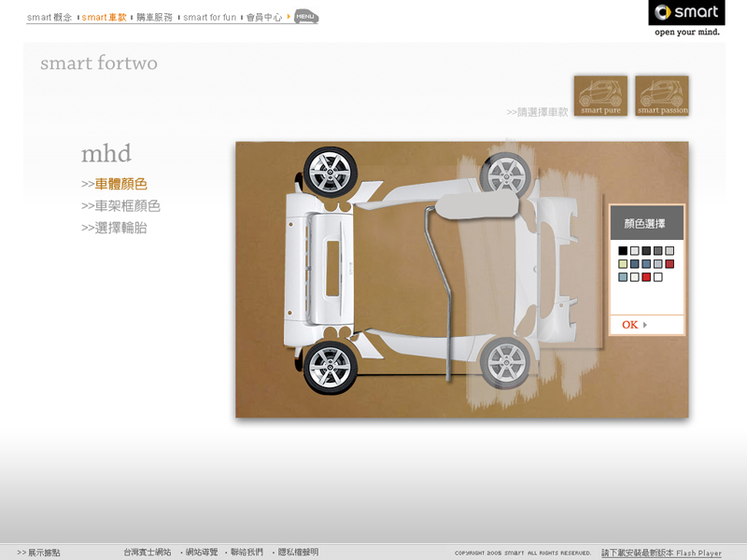Pick the light teal-blue color swatch
Viewport: 747px width, 560px height.
pyautogui.click(x=623, y=277)
